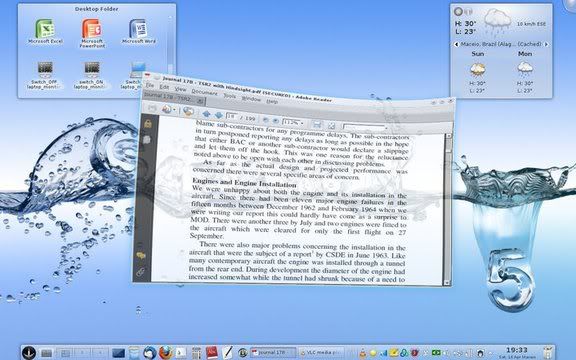Switch to Journal 17B taskbar entry

(x=273, y=353)
